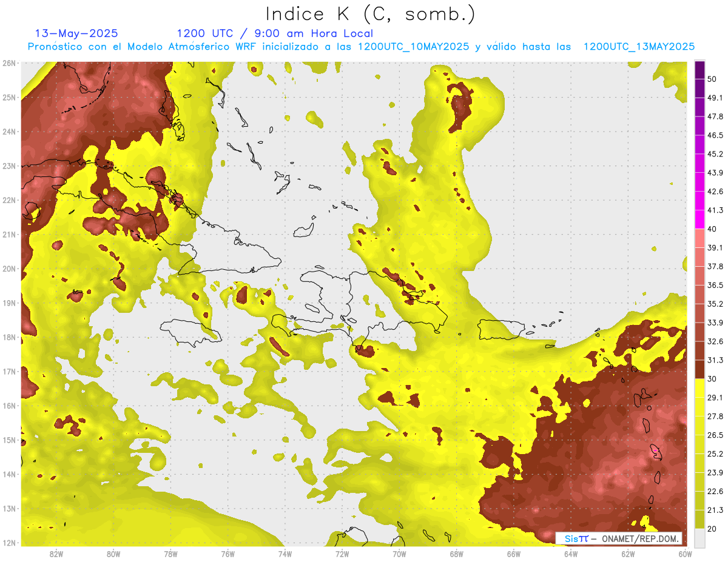Image resolution: width=728 pixels, height=562 pixels.
Task: Click the colorbar value "25.2"
Action: click(715, 454)
